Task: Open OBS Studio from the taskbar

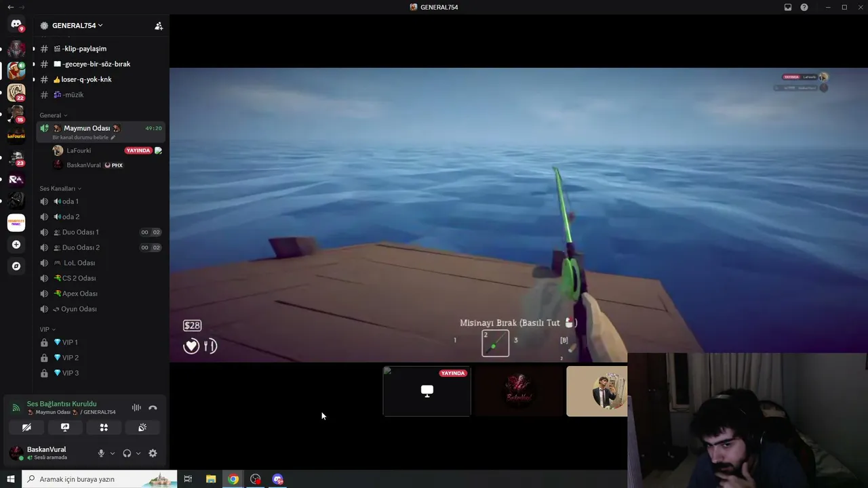Action: point(256,479)
